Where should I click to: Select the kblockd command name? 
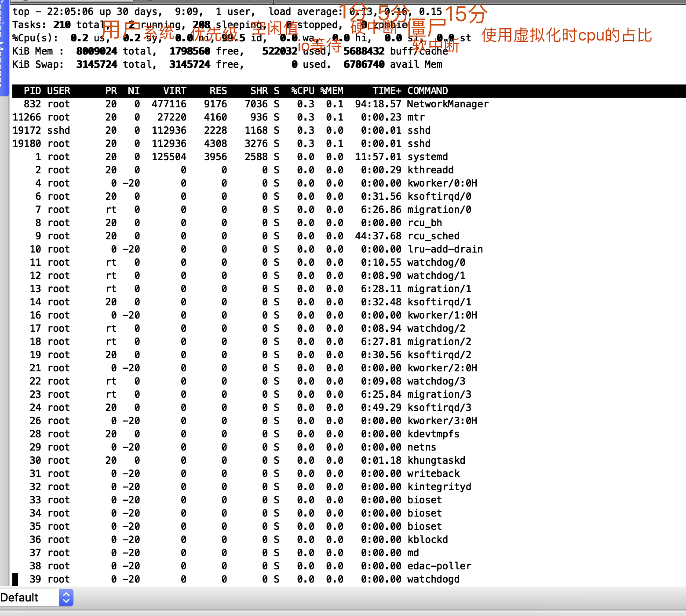pos(427,539)
